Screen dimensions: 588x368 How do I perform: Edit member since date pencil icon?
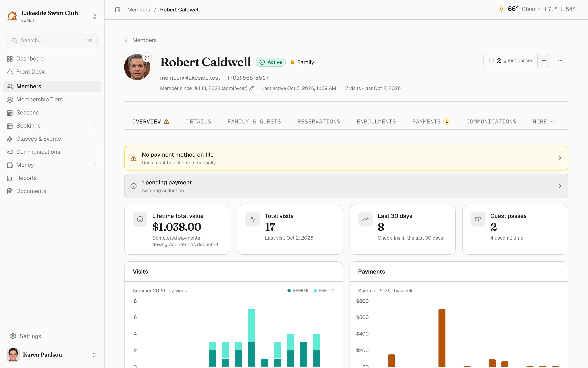tap(252, 88)
